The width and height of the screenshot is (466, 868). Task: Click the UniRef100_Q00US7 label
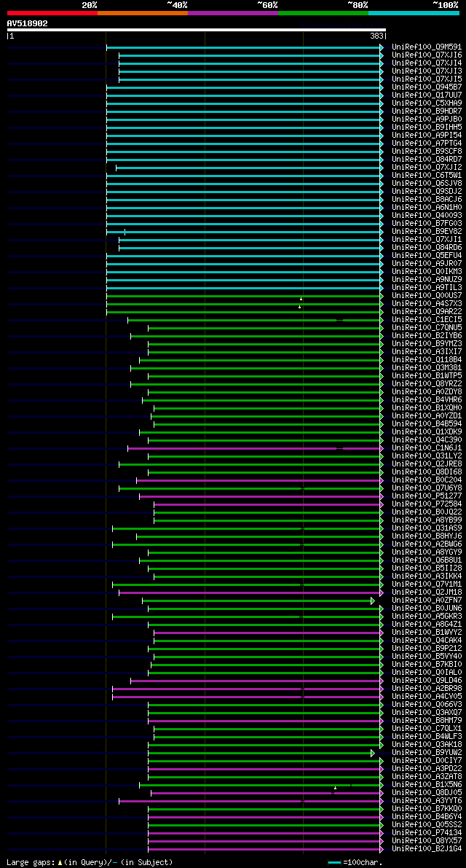pyautogui.click(x=426, y=296)
